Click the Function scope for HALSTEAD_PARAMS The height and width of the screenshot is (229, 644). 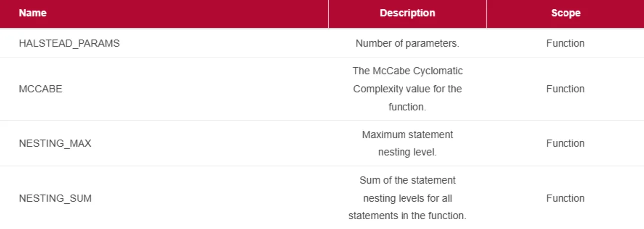(x=565, y=43)
